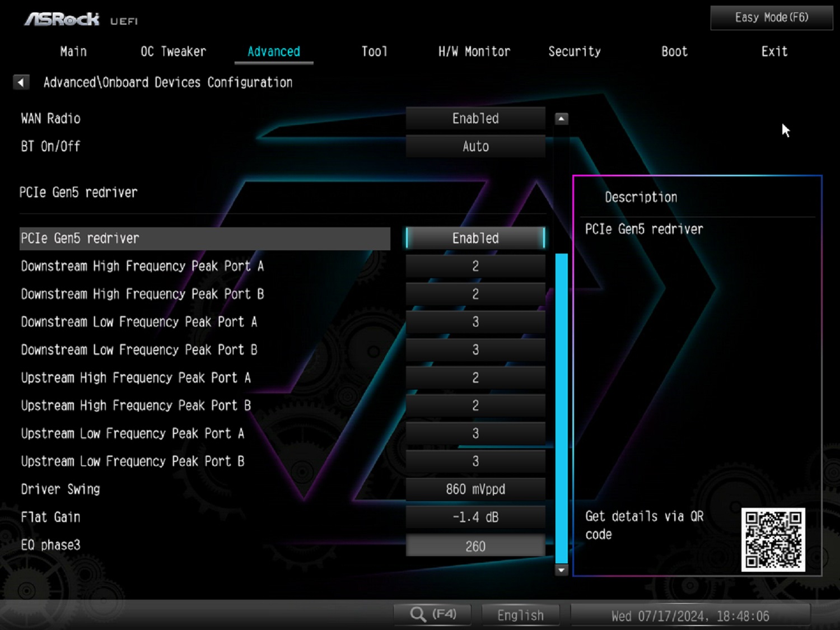Select the EQ phase3 label
The image size is (840, 630).
pyautogui.click(x=51, y=545)
